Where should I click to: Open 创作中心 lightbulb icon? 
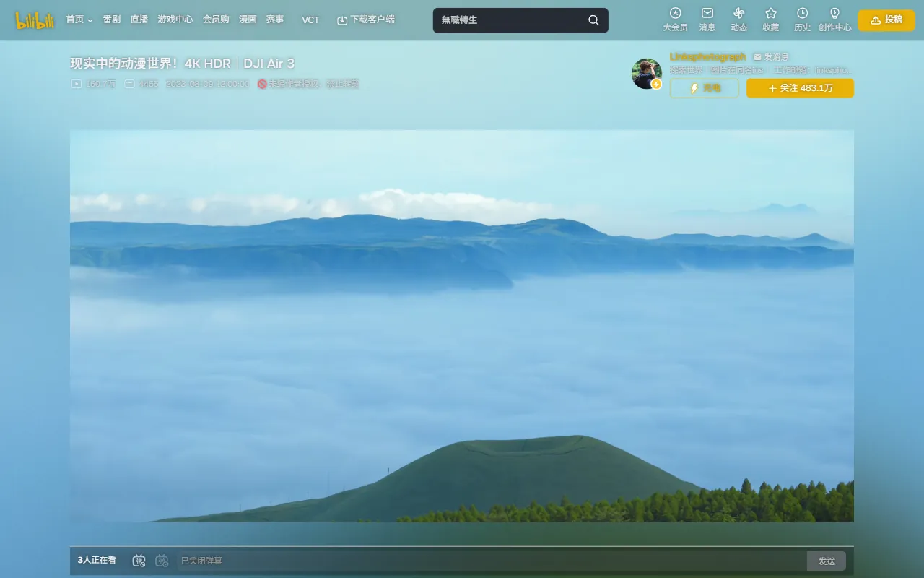[835, 20]
